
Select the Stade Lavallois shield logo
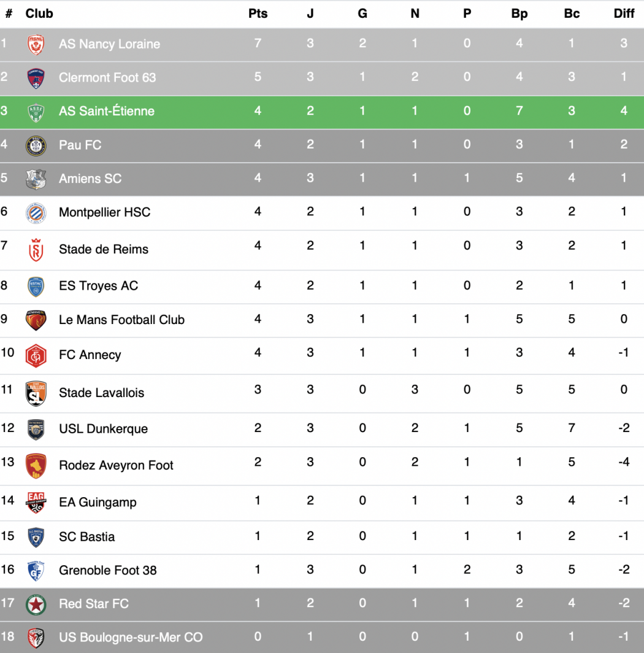click(36, 393)
